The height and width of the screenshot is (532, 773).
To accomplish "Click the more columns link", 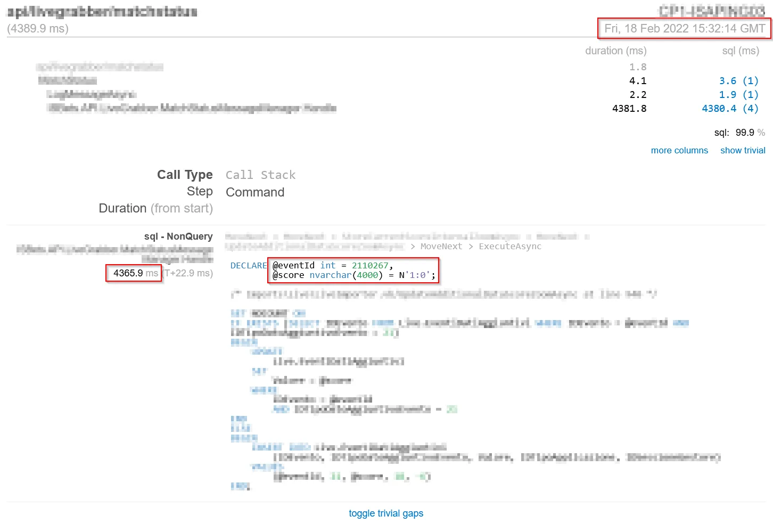I will coord(679,150).
